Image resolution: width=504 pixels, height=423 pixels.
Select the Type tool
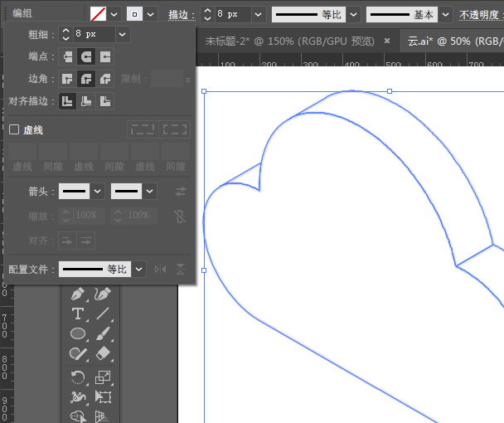(78, 314)
